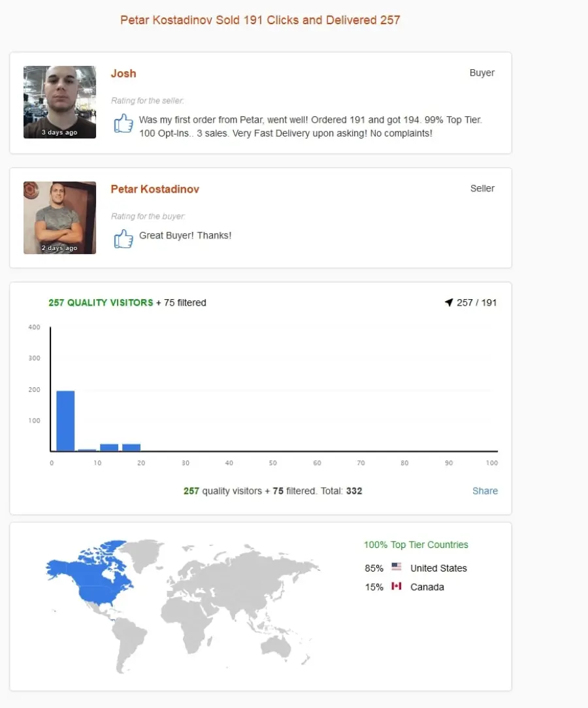Open Josh's profile photo

59,102
